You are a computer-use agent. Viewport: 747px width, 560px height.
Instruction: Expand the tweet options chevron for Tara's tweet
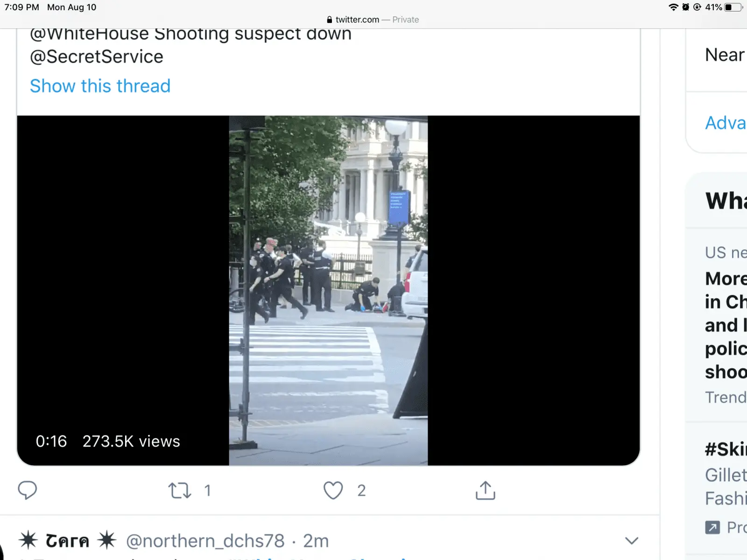click(631, 541)
